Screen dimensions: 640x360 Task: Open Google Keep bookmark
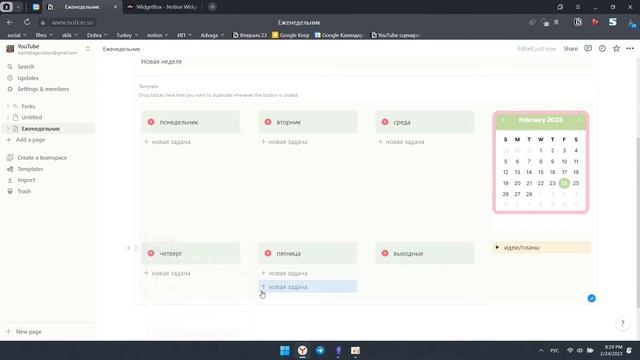click(291, 35)
